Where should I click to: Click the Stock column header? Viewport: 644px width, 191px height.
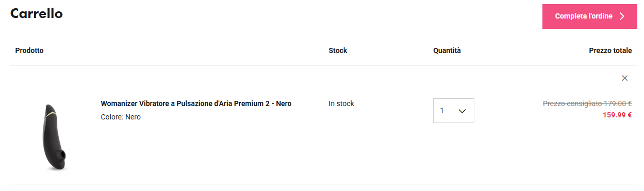[x=338, y=50]
